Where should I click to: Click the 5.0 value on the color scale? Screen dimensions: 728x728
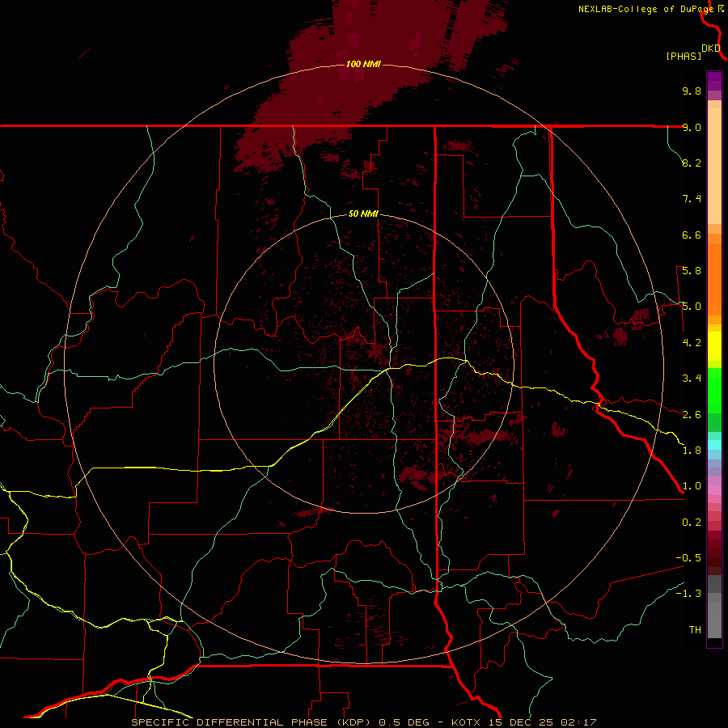(x=692, y=307)
